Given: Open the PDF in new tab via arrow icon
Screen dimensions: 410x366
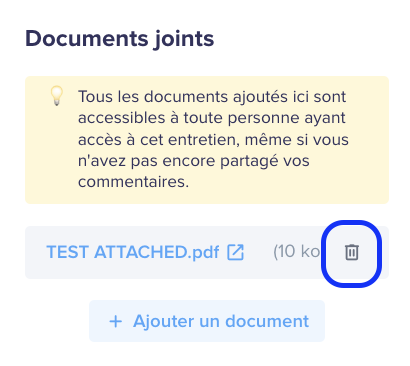Looking at the screenshot, I should tap(235, 252).
